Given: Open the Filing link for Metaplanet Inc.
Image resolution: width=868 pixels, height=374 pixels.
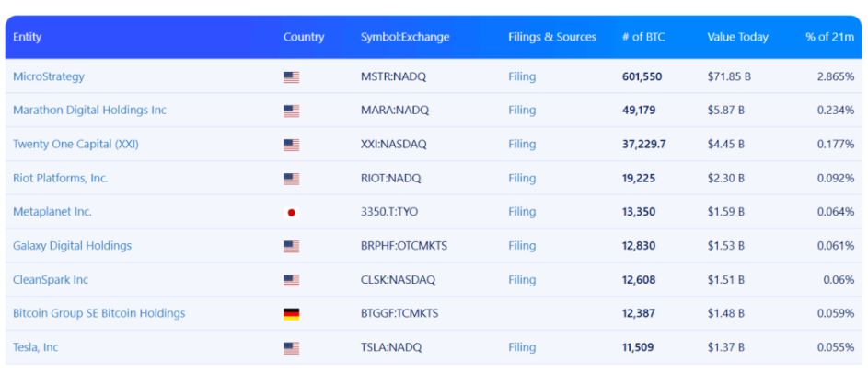Looking at the screenshot, I should [x=522, y=212].
